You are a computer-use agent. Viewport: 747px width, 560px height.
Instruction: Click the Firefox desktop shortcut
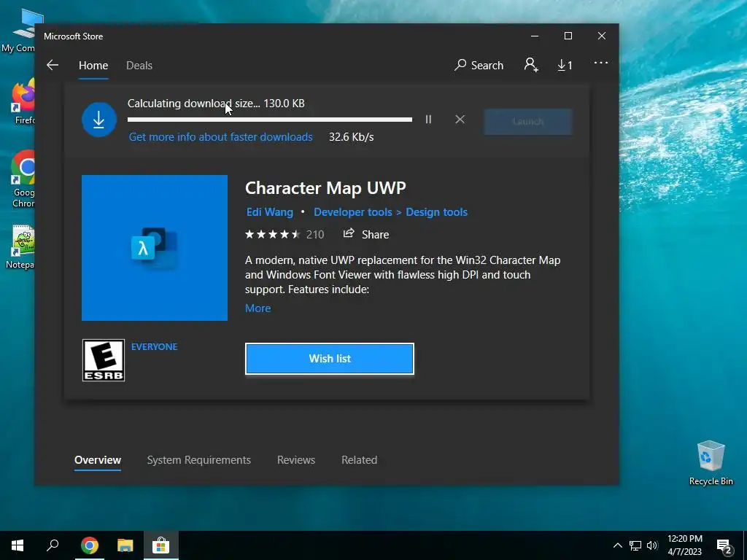(x=23, y=102)
